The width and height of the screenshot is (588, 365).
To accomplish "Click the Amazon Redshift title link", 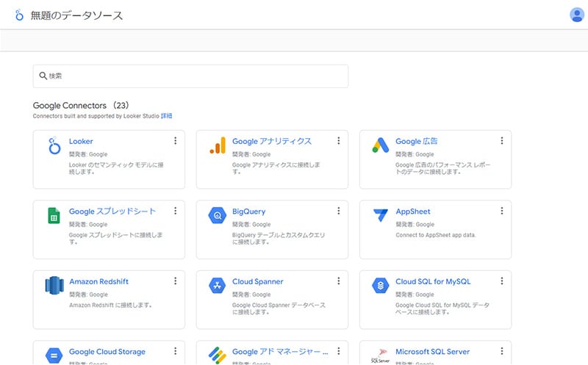I will pyautogui.click(x=98, y=281).
